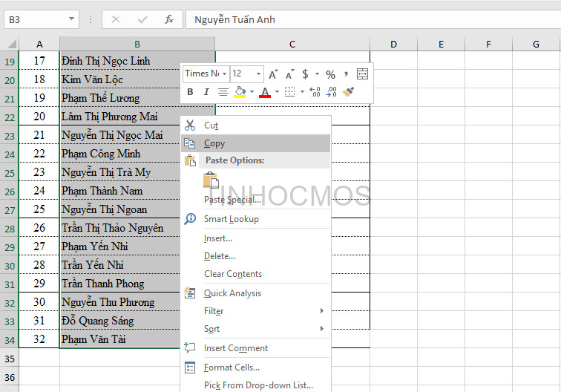561x392 pixels.
Task: Select column B header
Action: point(137,44)
